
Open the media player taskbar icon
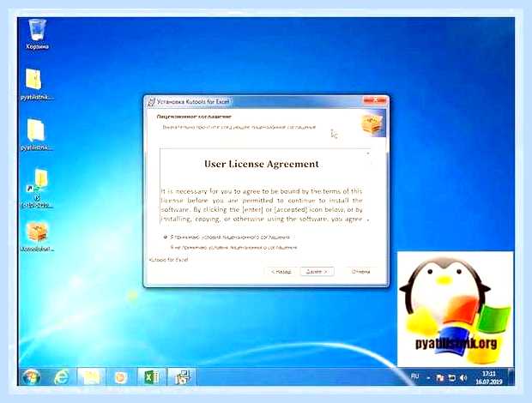tap(121, 377)
